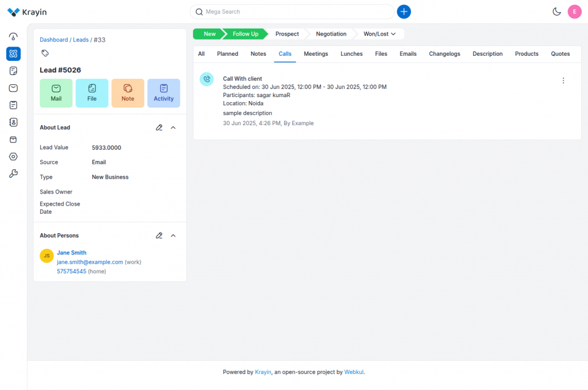Screen dimensions: 588x390
Task: Set lead stage to New
Action: coord(209,34)
